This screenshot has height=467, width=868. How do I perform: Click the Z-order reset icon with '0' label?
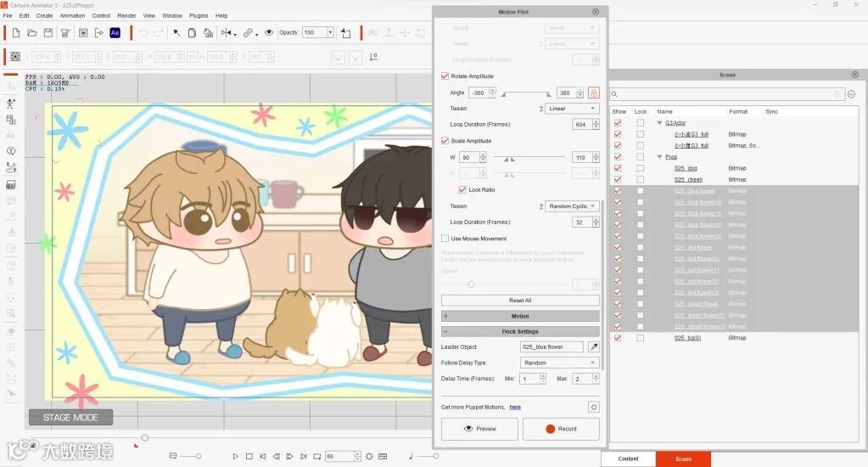coord(373,57)
